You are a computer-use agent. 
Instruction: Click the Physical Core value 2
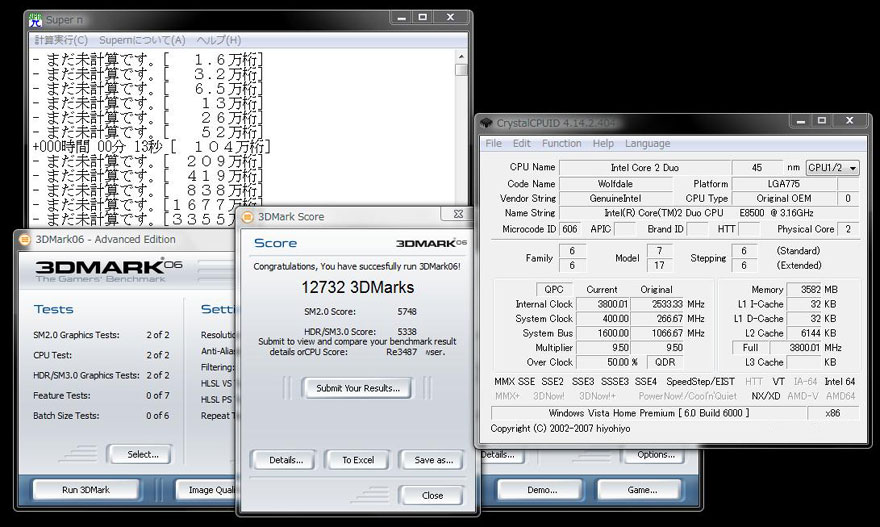pos(848,229)
